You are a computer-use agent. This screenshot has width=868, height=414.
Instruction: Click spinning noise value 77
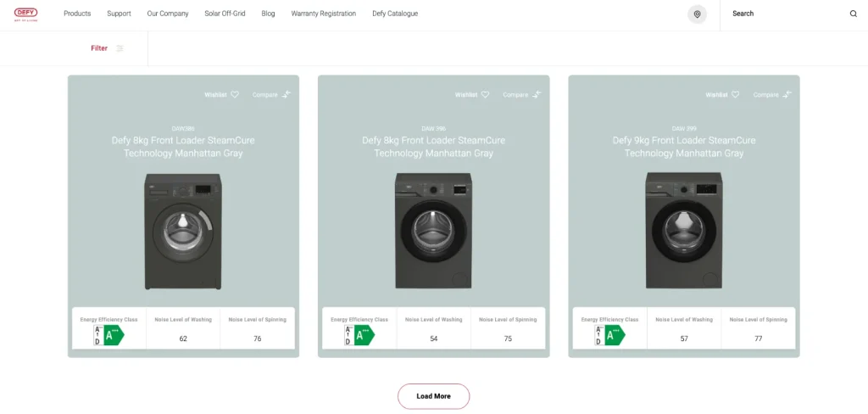[759, 338]
